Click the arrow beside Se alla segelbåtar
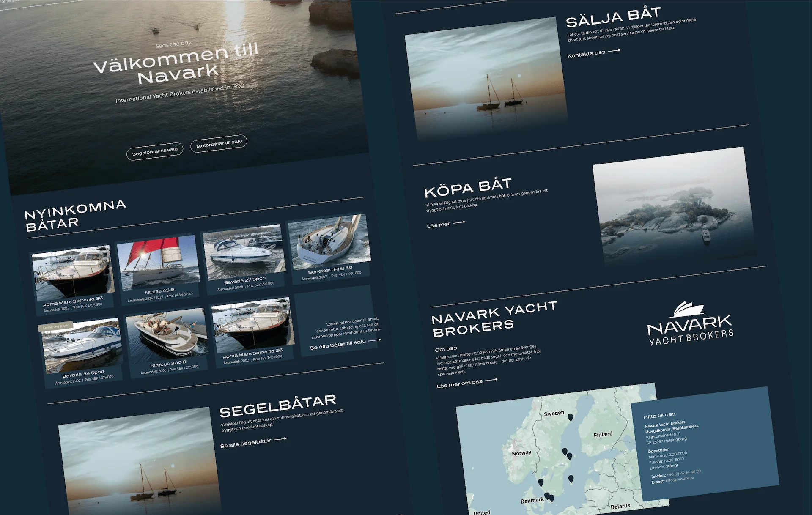Viewport: 812px width, 515px height. 280,439
